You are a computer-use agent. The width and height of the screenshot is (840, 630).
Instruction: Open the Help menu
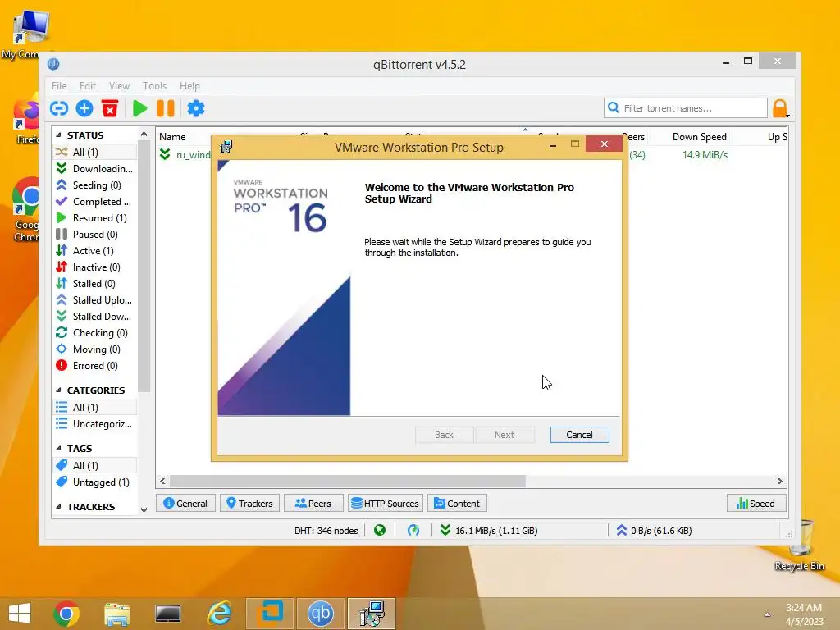(189, 85)
